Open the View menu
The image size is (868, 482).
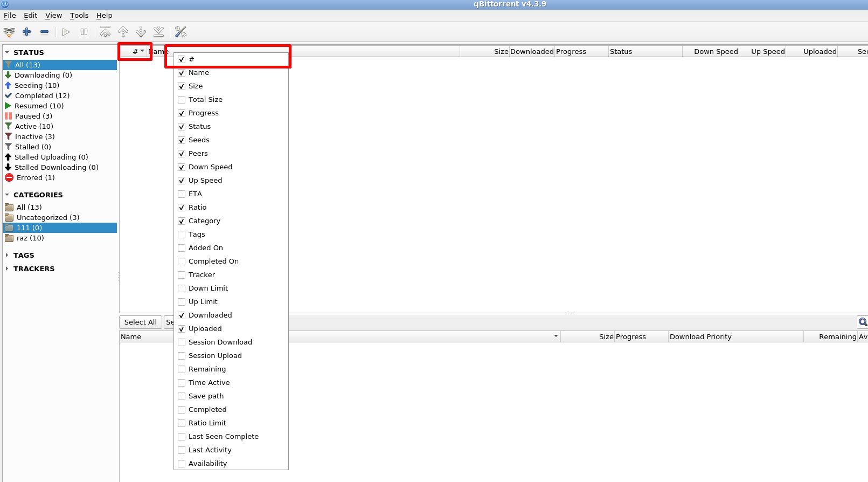[x=53, y=15]
